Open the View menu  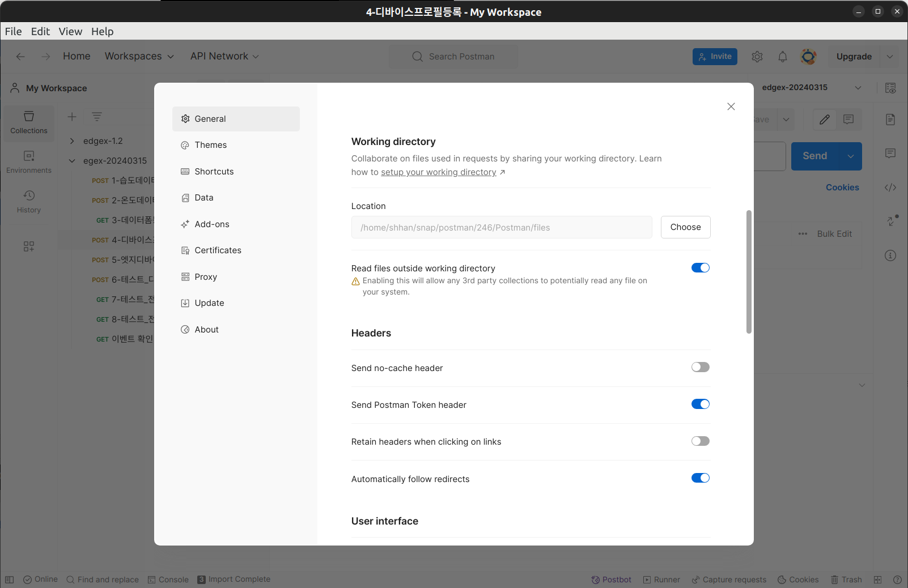[x=70, y=32]
